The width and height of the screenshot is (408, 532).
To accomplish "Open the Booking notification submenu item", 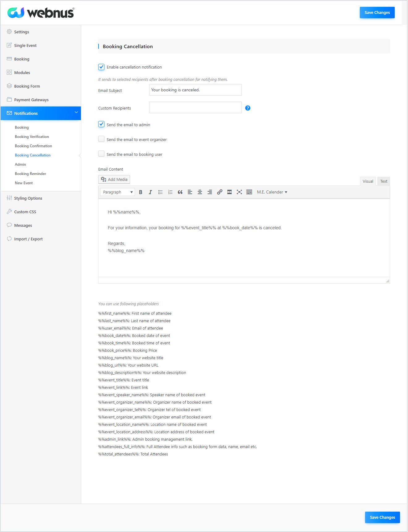I will [22, 127].
